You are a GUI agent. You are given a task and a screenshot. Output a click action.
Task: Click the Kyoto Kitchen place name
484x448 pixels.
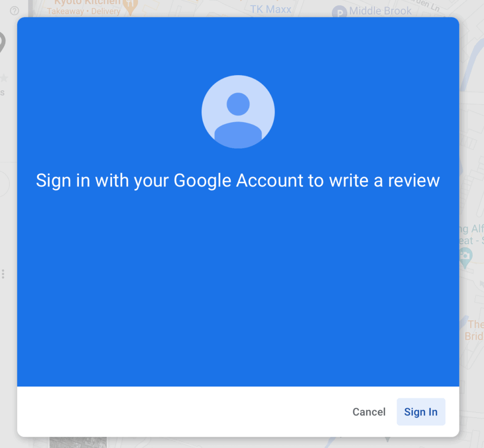coord(87,2)
